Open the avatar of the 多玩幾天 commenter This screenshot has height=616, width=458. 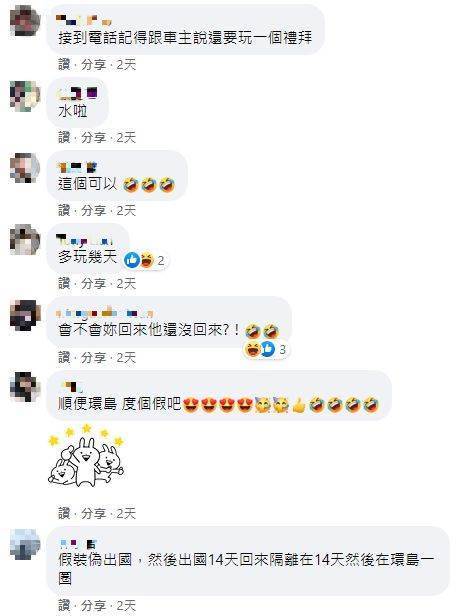pos(25,240)
